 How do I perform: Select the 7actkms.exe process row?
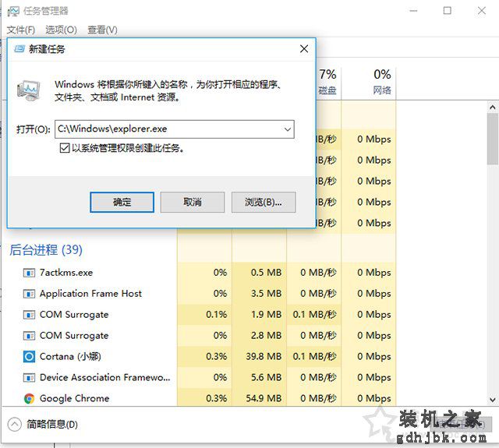[x=199, y=273]
